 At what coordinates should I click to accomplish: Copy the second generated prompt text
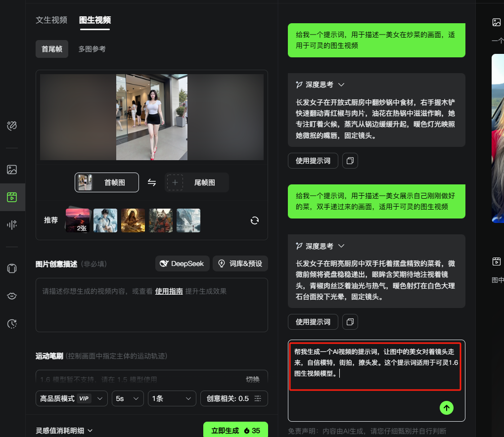tap(350, 322)
